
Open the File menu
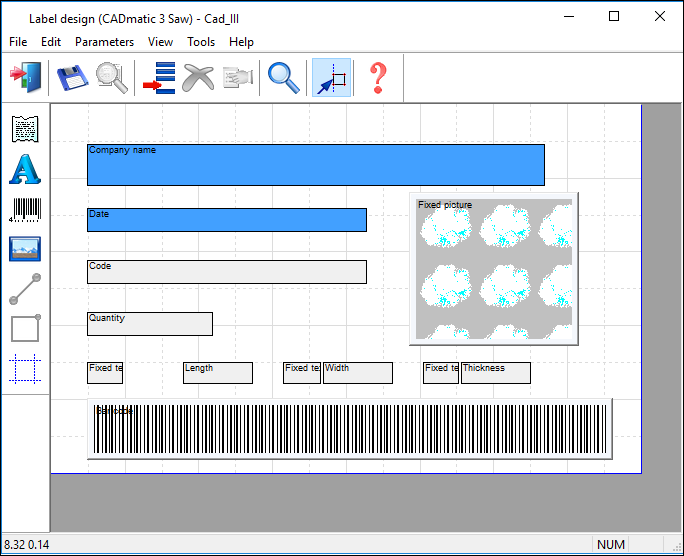click(x=18, y=42)
